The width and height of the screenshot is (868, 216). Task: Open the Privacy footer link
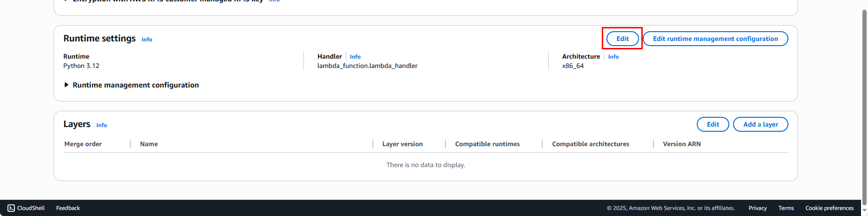(757, 208)
